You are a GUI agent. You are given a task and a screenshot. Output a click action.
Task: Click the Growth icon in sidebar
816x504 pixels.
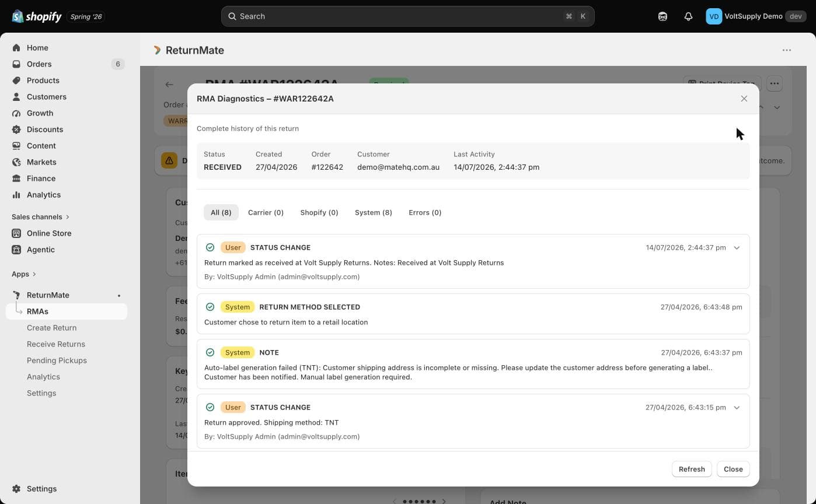16,113
